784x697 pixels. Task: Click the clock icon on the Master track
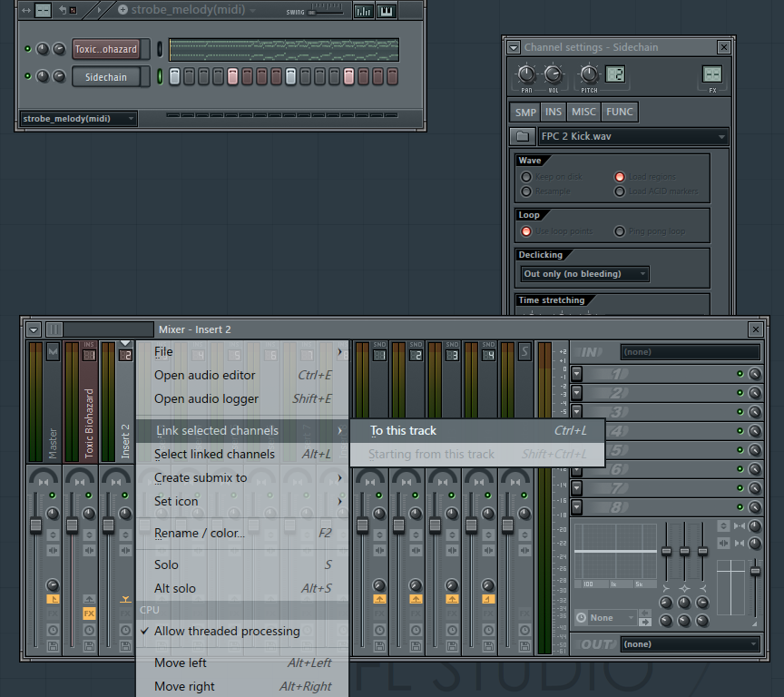[x=53, y=630]
